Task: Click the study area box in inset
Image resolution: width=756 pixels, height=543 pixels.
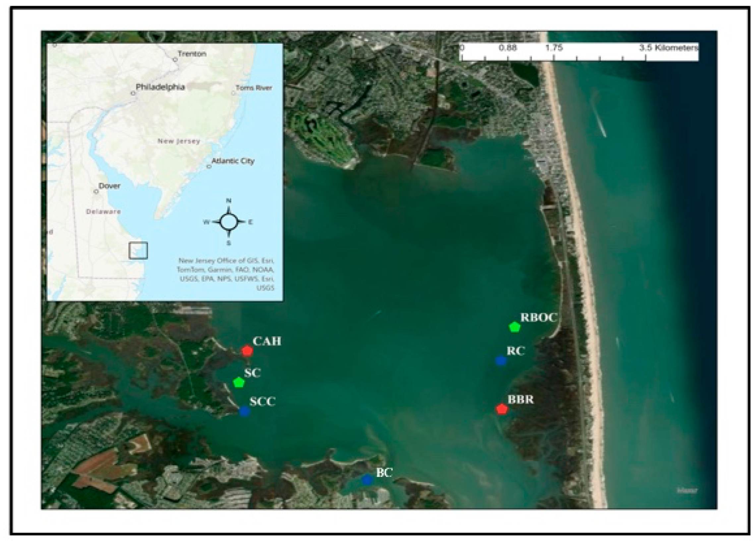Action: pos(138,250)
